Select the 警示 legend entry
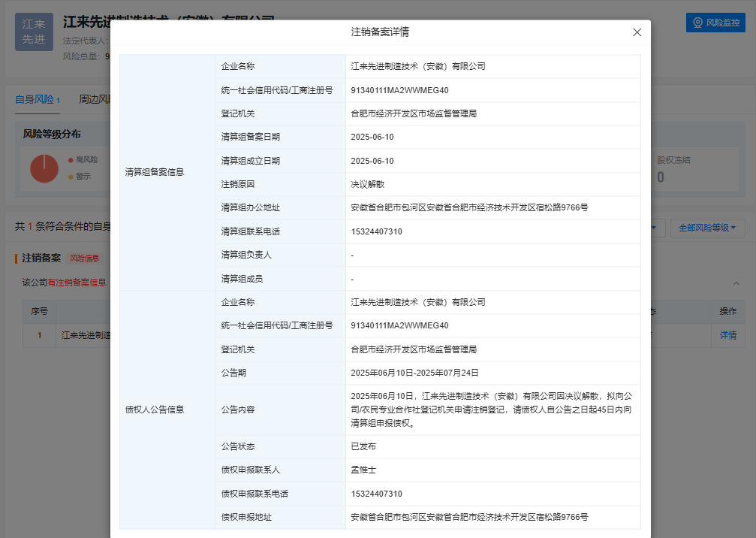Screen dimensions: 756x538 pyautogui.click(x=80, y=177)
